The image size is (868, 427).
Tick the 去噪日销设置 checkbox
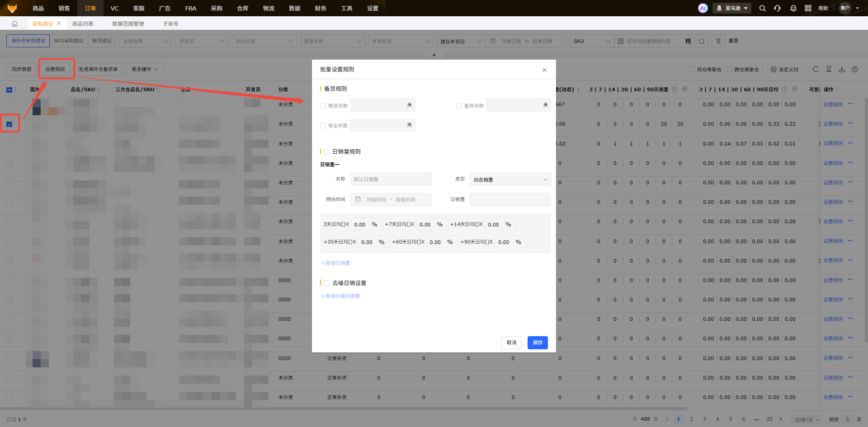click(327, 283)
